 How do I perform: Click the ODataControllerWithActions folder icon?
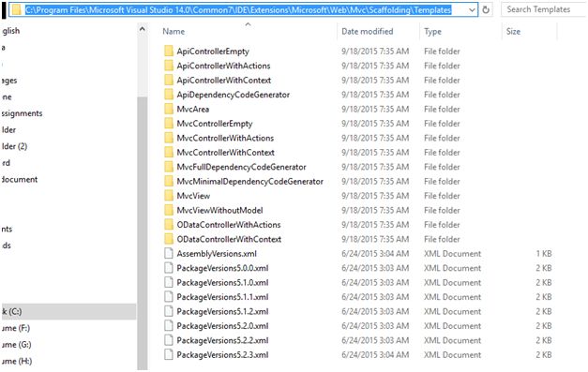(x=169, y=225)
